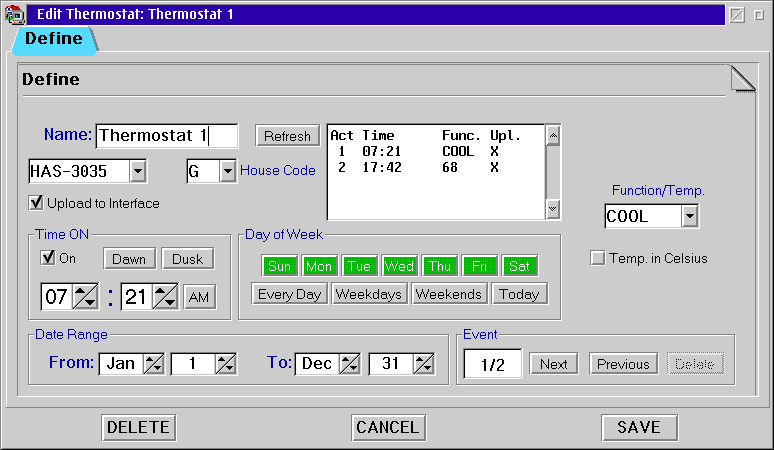774x450 pixels.
Task: Click the Name input field
Action: tap(167, 136)
